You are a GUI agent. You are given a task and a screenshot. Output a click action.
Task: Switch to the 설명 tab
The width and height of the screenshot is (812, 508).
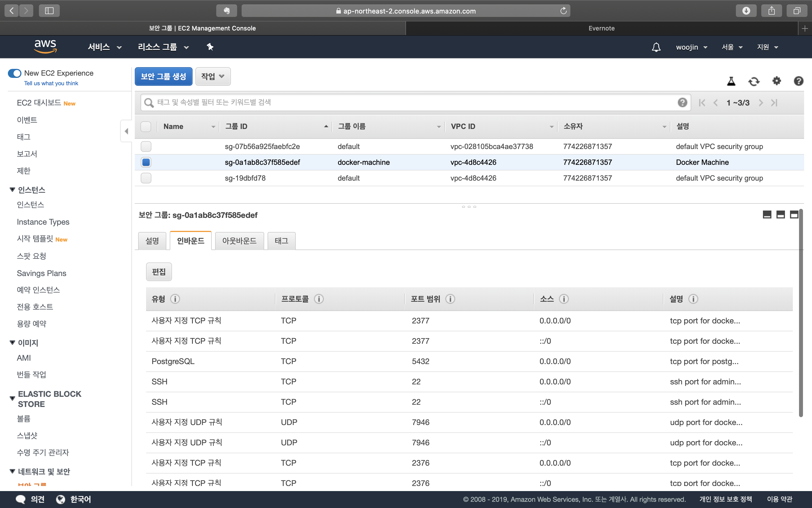click(152, 241)
